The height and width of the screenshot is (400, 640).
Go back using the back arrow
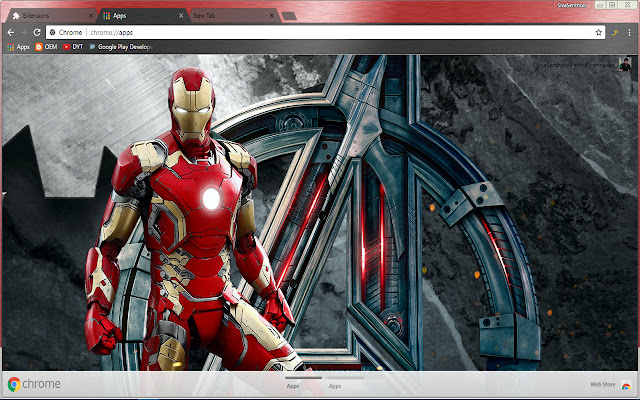point(11,32)
